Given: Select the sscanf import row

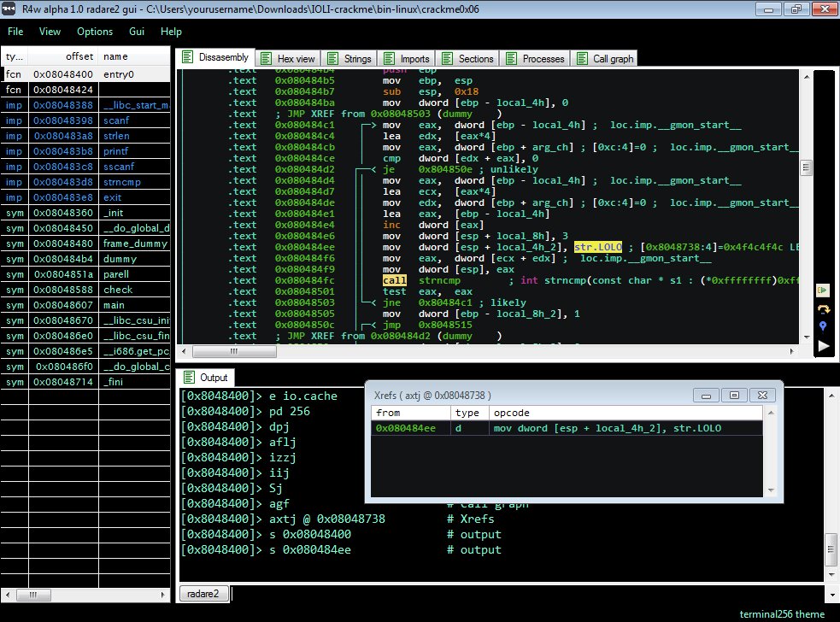Looking at the screenshot, I should (85, 167).
